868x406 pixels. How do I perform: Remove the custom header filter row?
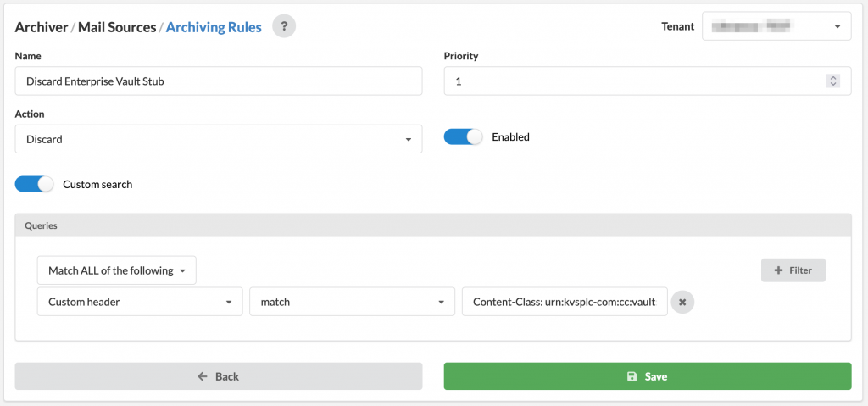(x=682, y=302)
